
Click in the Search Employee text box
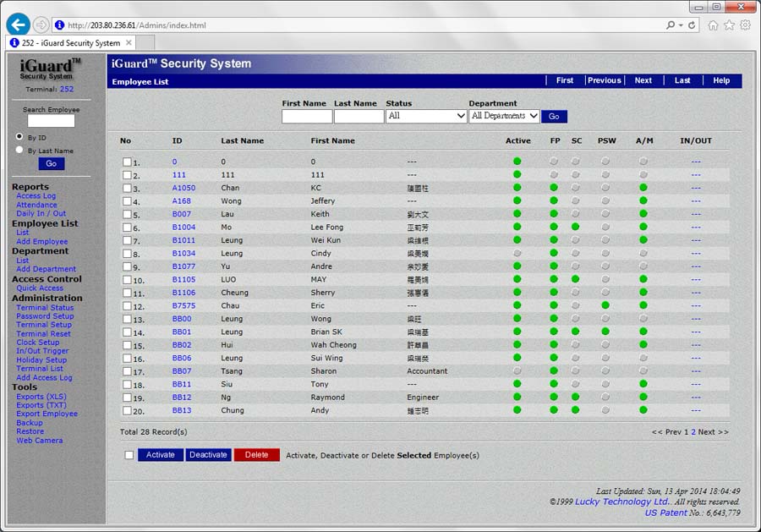click(x=51, y=121)
